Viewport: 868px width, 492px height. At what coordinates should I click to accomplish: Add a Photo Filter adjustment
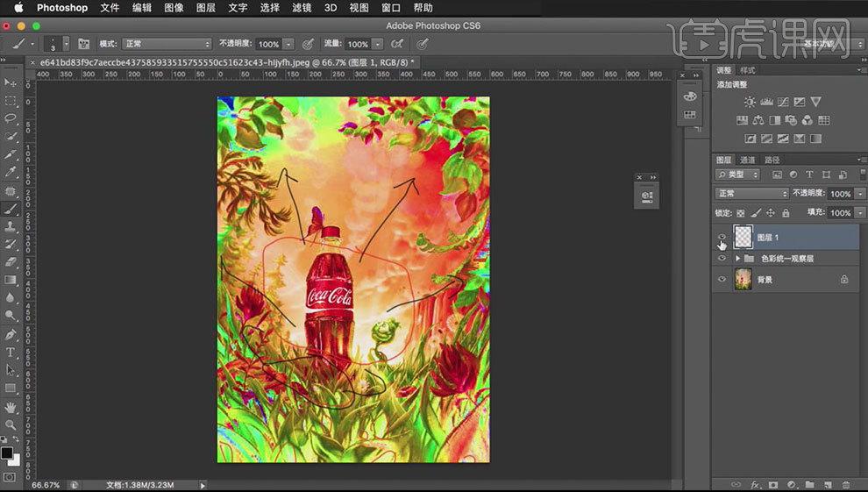(x=791, y=120)
